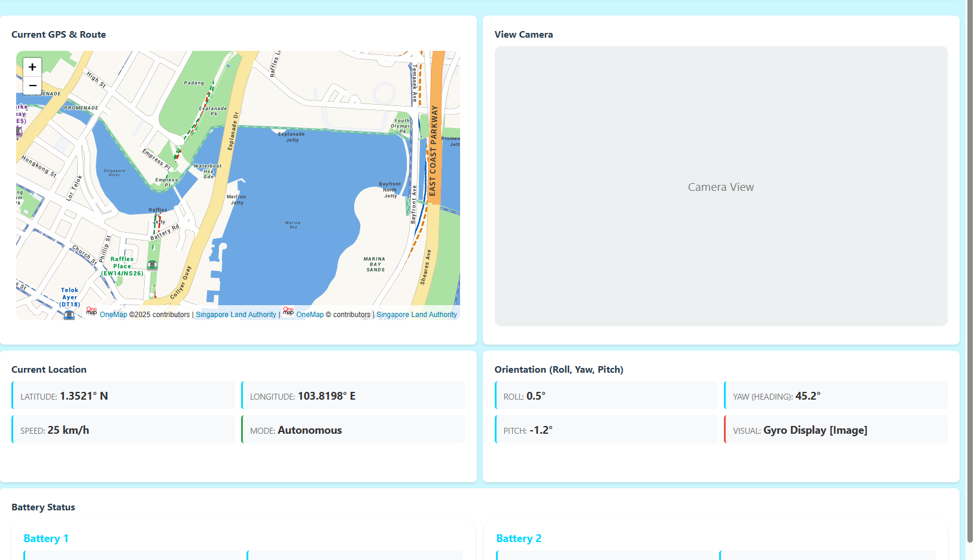Select the Mode Autonomous field
The width and height of the screenshot is (974, 560).
pyautogui.click(x=353, y=430)
